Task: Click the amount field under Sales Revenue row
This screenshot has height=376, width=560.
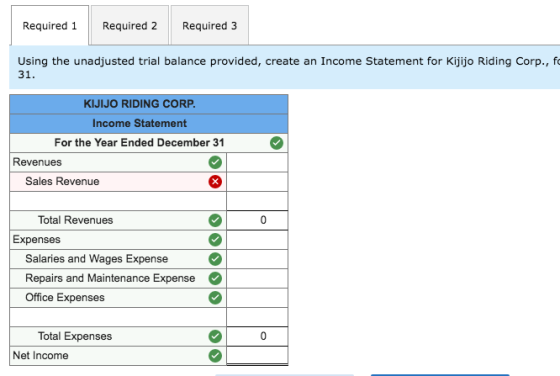Action: tap(257, 201)
